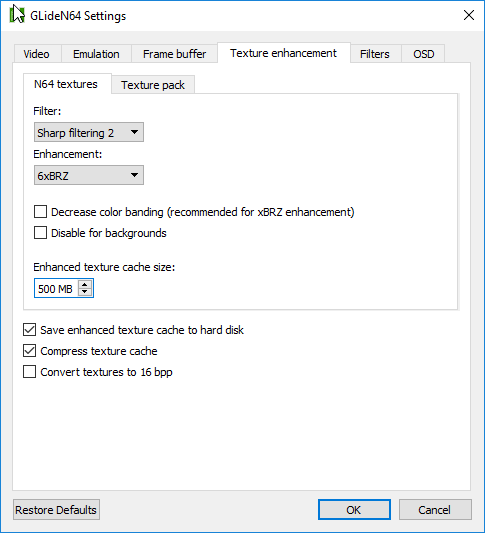Screen dimensions: 485x533
Task: Select the Filters tab
Action: pyautogui.click(x=375, y=54)
